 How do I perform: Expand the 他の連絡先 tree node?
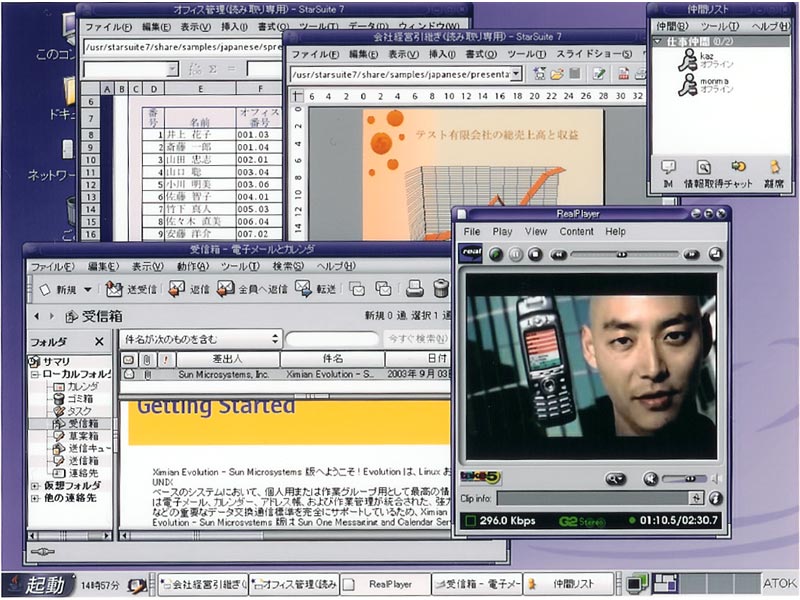pos(35,498)
